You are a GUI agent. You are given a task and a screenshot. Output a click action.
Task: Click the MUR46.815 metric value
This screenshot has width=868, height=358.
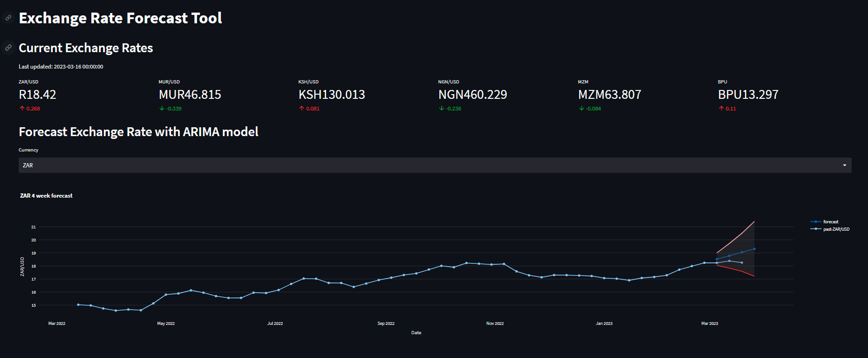pyautogui.click(x=190, y=95)
